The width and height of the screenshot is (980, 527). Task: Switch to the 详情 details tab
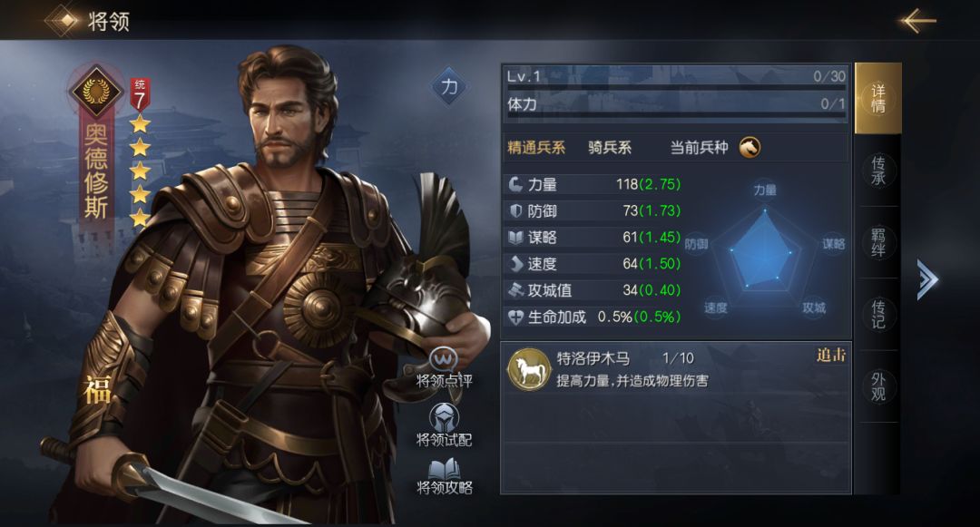878,99
